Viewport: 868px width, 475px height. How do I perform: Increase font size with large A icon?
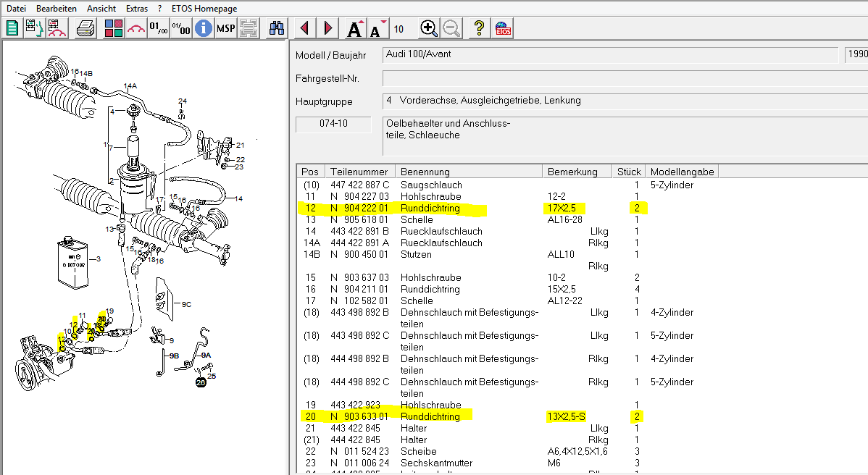point(354,29)
